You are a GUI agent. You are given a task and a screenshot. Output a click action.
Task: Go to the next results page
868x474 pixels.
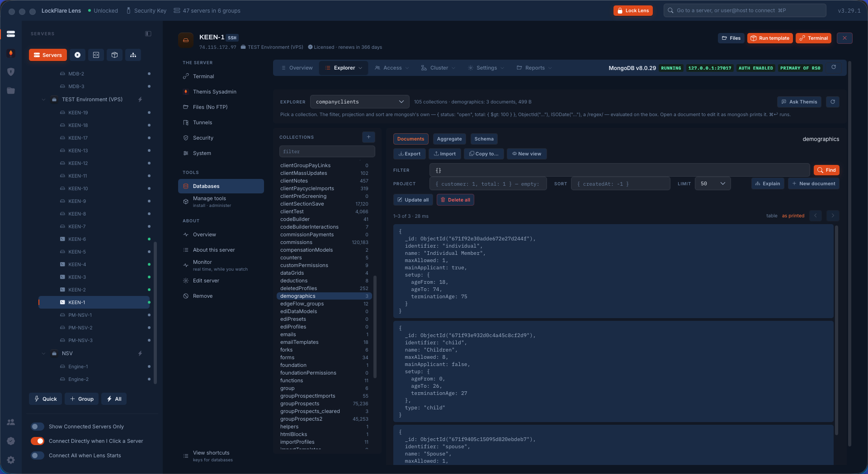833,216
